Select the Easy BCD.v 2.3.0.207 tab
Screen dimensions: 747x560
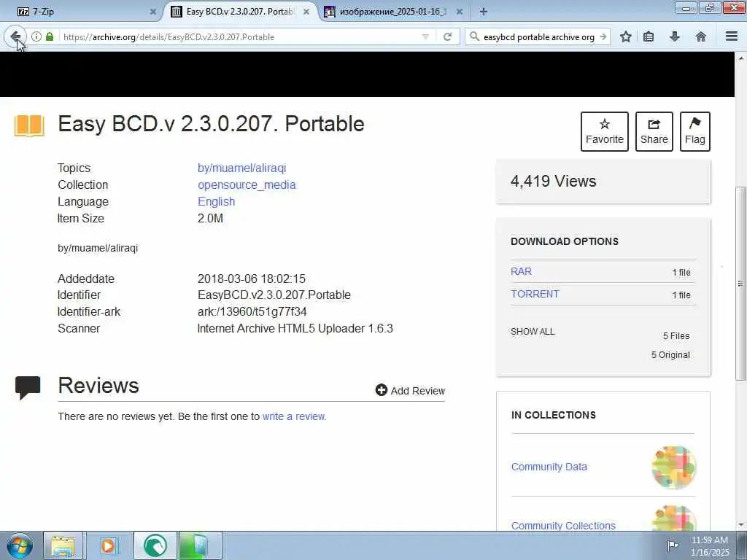pos(239,12)
